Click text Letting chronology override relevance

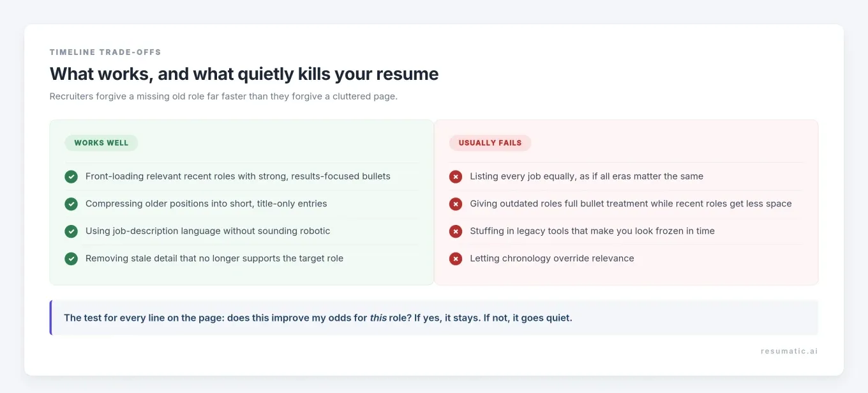(552, 259)
